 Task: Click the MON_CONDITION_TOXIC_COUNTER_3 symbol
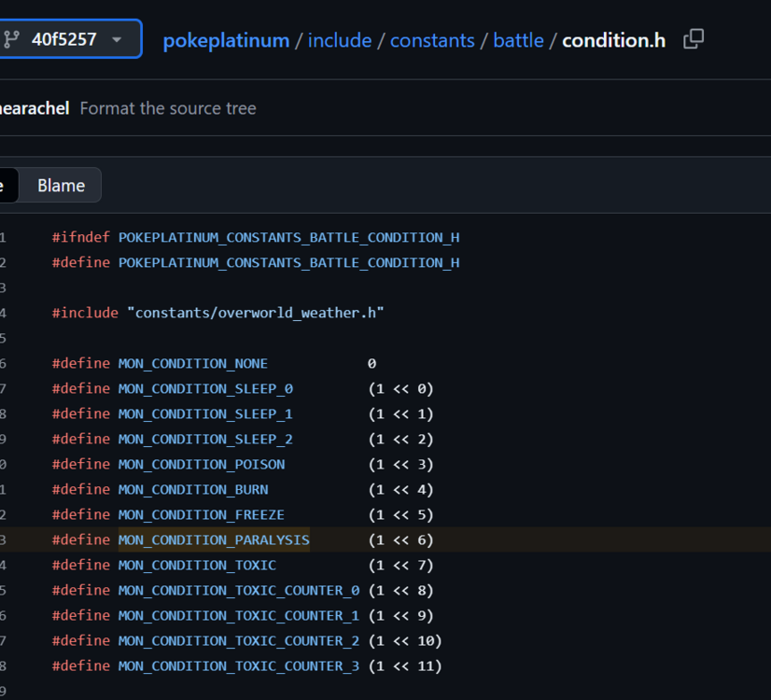click(238, 665)
